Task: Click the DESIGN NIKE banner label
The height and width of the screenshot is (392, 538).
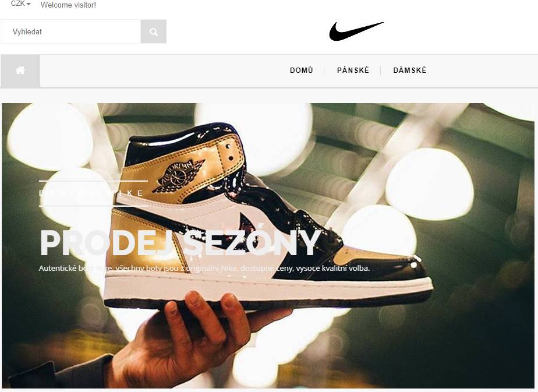Action: point(91,193)
